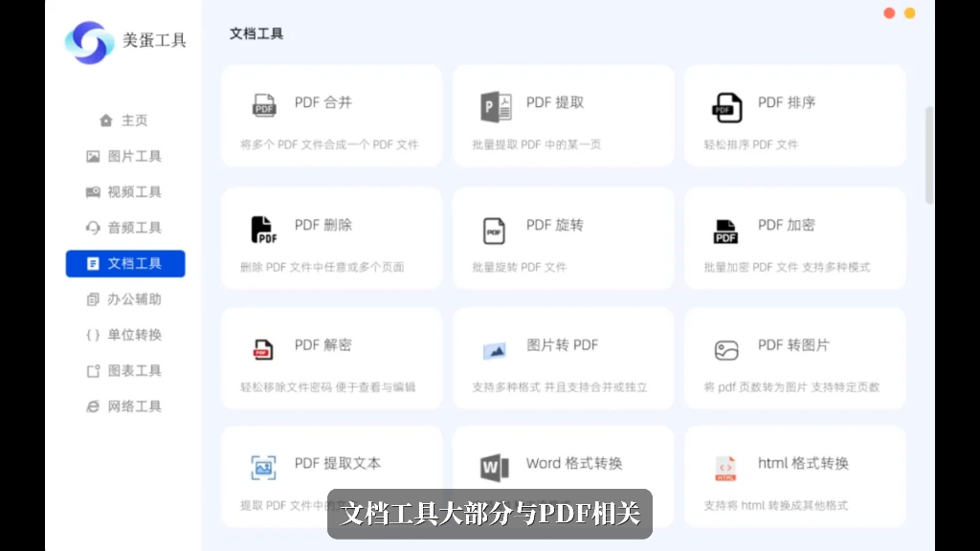The width and height of the screenshot is (980, 551).
Task: Select the PDF 提取文本 extraction icon
Action: click(263, 466)
